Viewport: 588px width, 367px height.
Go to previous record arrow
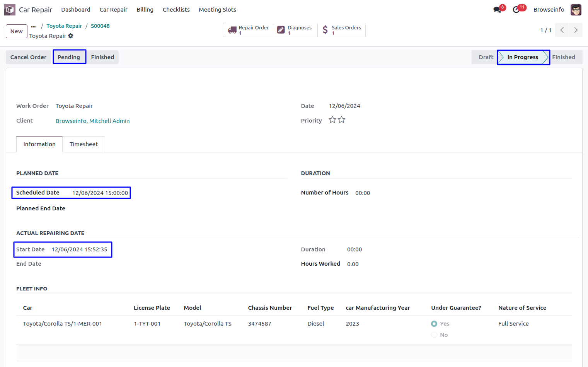pos(562,30)
